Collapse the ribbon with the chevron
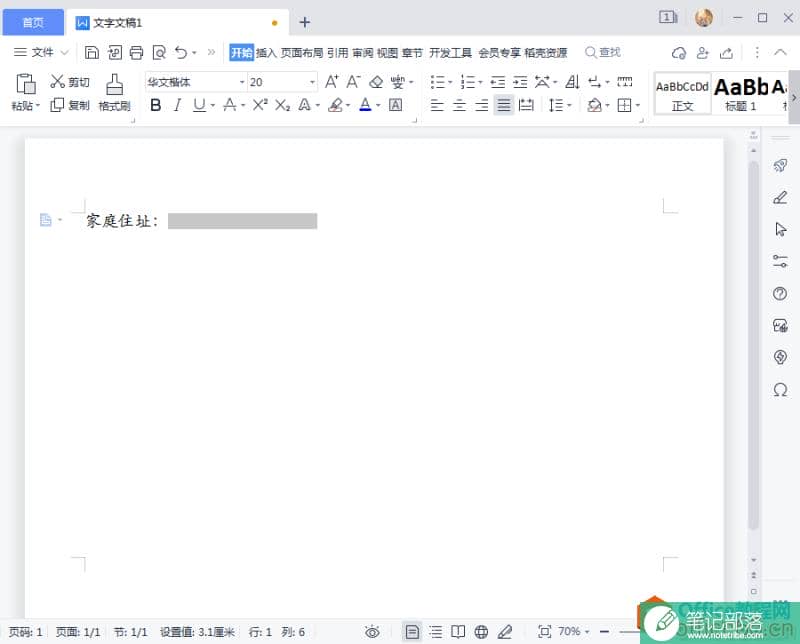 pyautogui.click(x=780, y=52)
